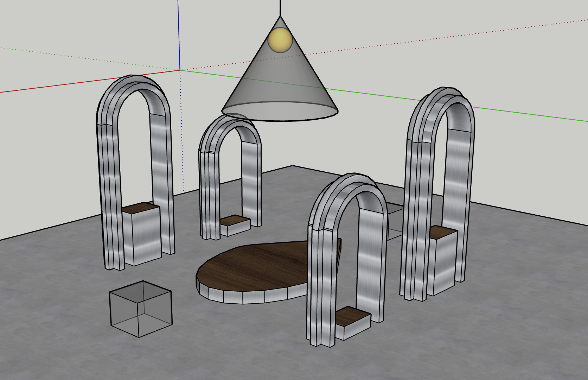Click the wooden step at front arch base
The height and width of the screenshot is (380, 588).
pos(352,314)
